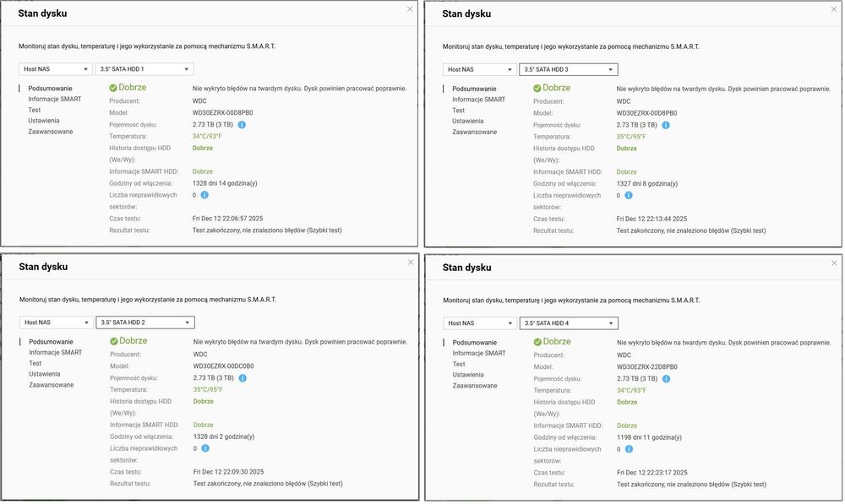Click bad sectors info icon in HDD 3 panel
Image resolution: width=845 pixels, height=504 pixels.
click(629, 195)
